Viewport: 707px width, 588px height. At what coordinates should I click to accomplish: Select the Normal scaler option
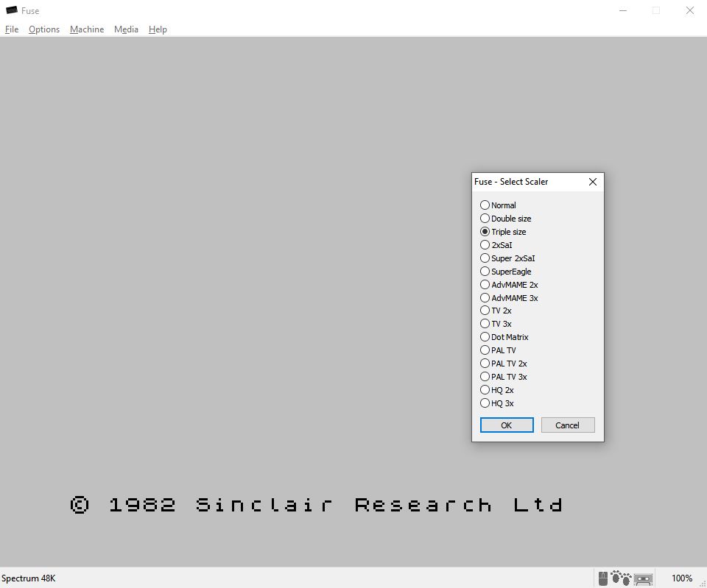485,205
